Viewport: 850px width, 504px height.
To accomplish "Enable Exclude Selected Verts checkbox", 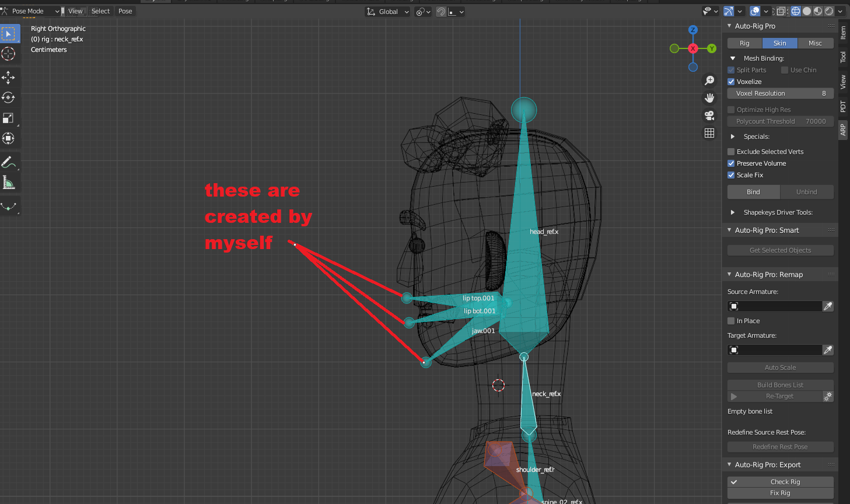I will coord(731,152).
